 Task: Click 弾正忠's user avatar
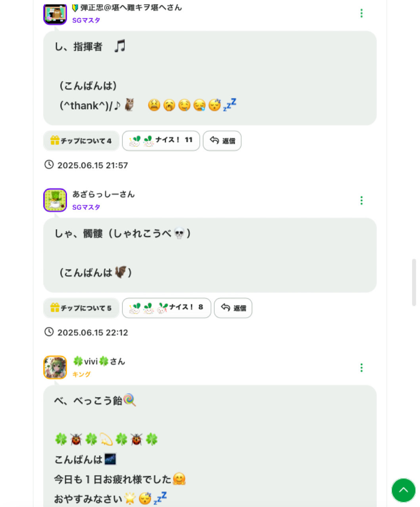pos(55,14)
